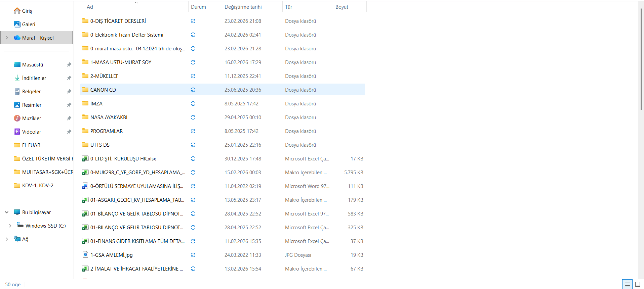Screen dimensions: 644x289
Task: Switch to large thumbnails view icon
Action: (x=637, y=284)
